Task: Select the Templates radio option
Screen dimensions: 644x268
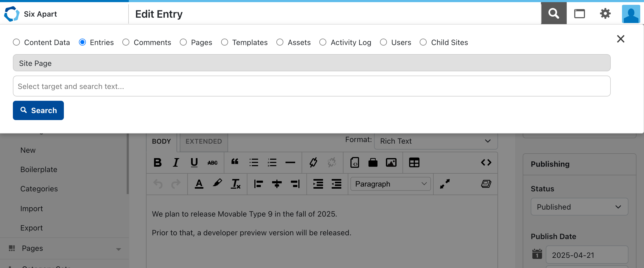Action: [225, 42]
